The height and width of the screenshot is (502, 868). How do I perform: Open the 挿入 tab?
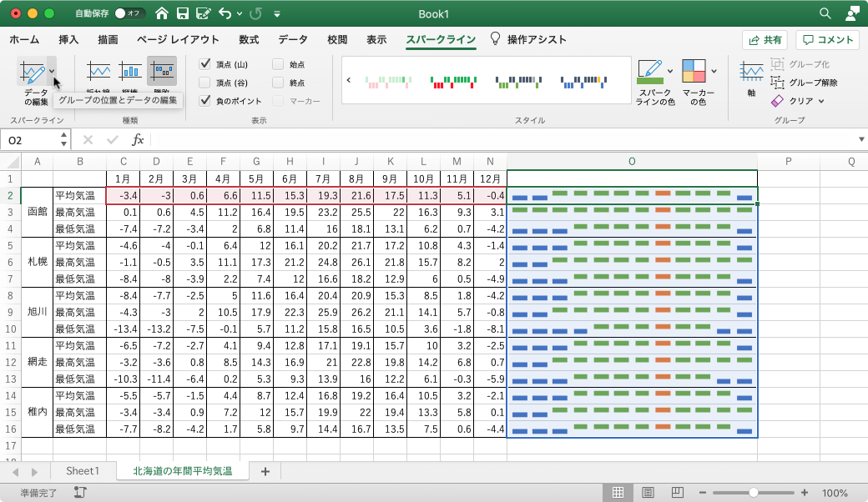pos(68,39)
